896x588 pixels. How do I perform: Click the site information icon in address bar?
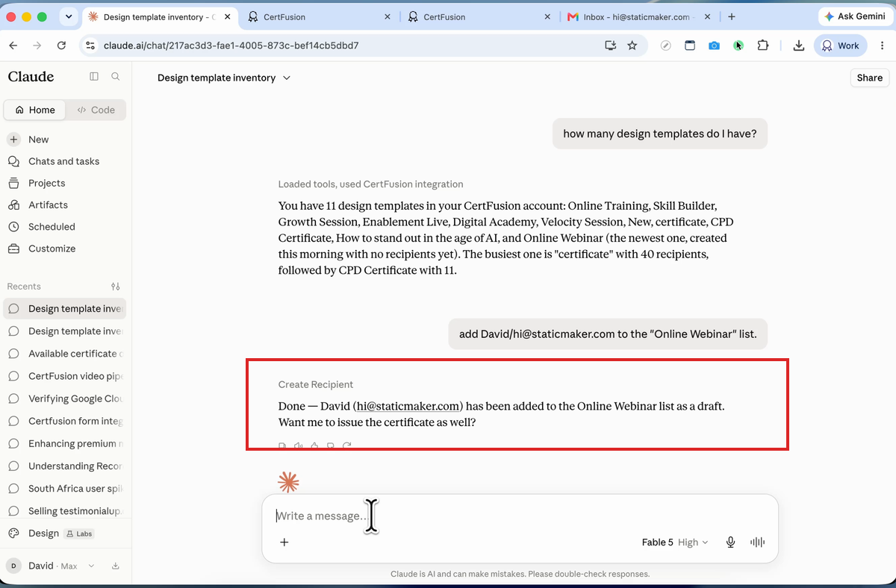tap(90, 46)
